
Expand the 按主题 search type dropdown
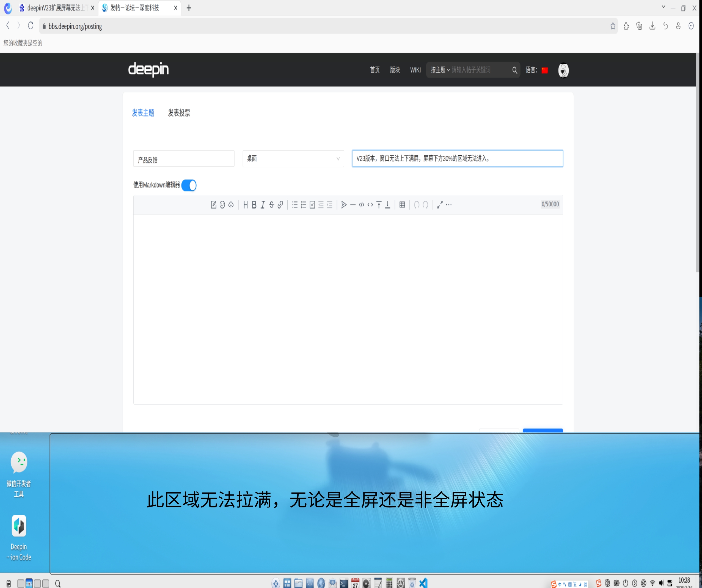(x=440, y=70)
